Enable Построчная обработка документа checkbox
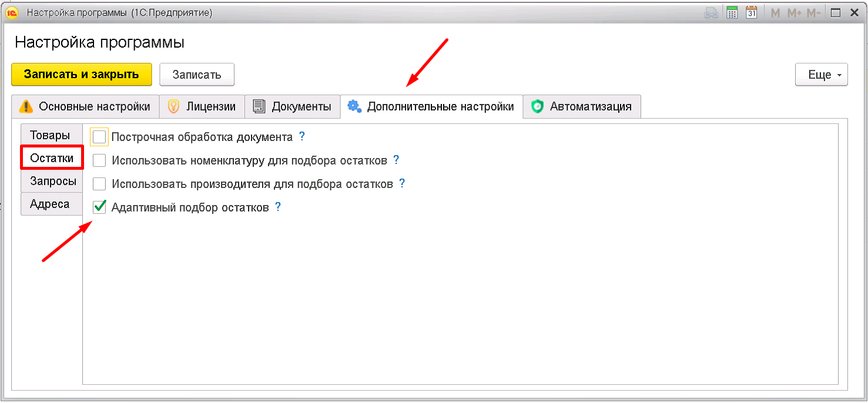 [99, 137]
